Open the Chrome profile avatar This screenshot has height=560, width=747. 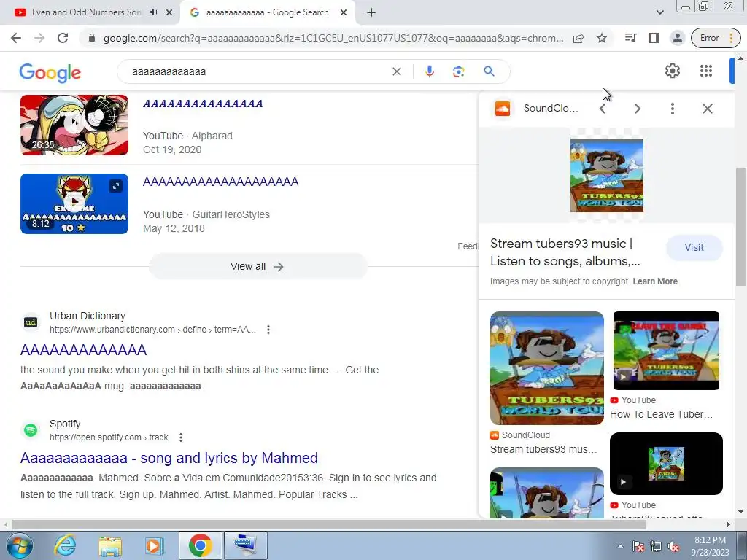pyautogui.click(x=678, y=38)
